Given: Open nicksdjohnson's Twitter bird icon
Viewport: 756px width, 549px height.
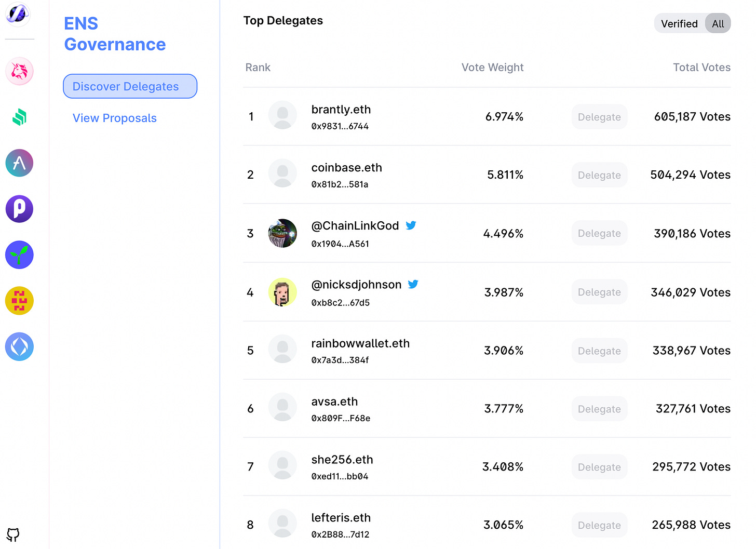Looking at the screenshot, I should [x=413, y=284].
